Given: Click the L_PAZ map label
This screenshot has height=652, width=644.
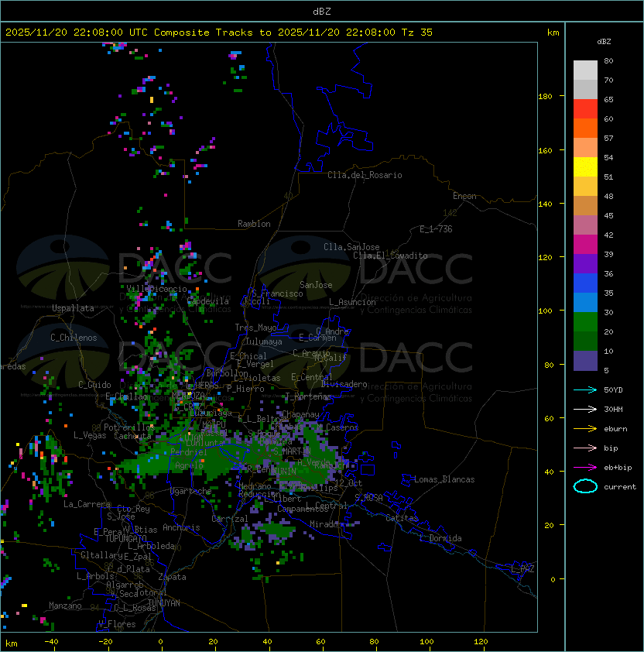Looking at the screenshot, I should point(522,569).
